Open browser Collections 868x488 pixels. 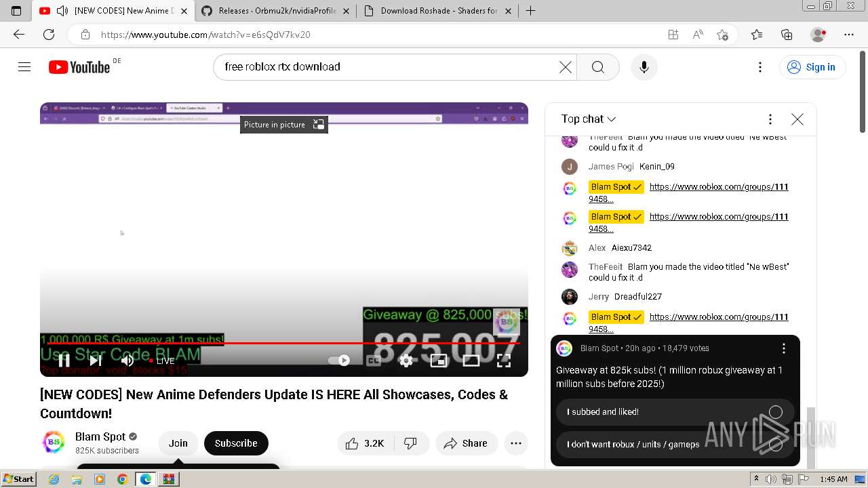pos(787,35)
